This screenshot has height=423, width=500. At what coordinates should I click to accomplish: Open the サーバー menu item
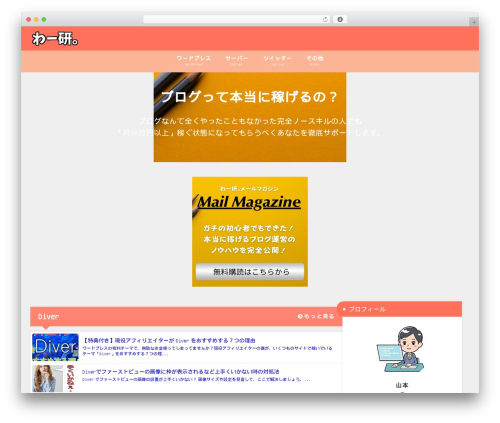coord(237,60)
